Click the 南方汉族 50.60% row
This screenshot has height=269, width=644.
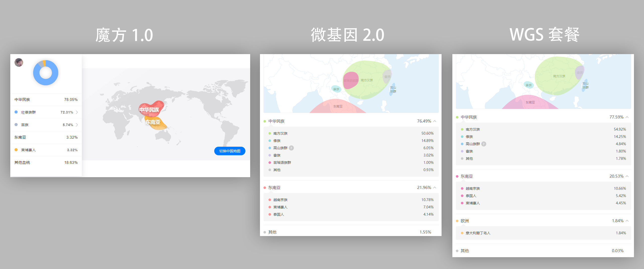(351, 133)
